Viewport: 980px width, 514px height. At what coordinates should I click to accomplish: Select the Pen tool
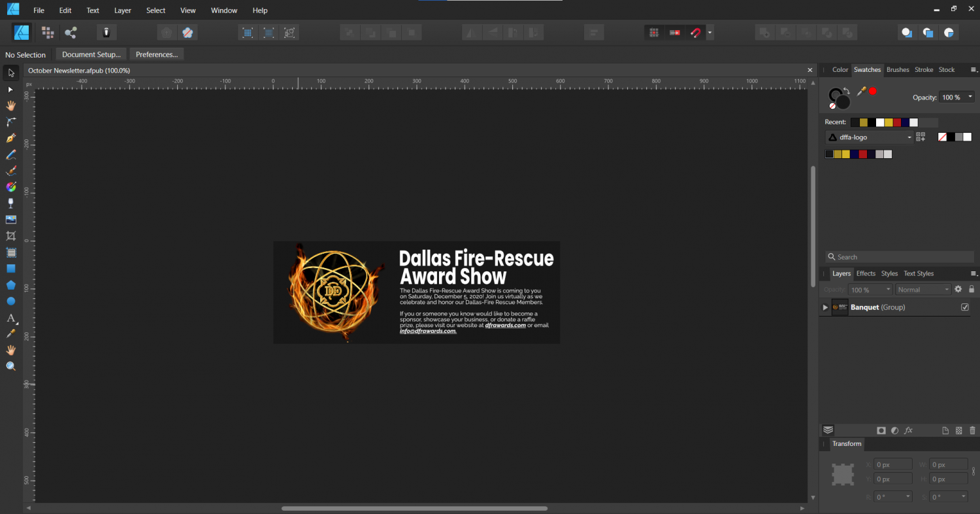(x=10, y=138)
